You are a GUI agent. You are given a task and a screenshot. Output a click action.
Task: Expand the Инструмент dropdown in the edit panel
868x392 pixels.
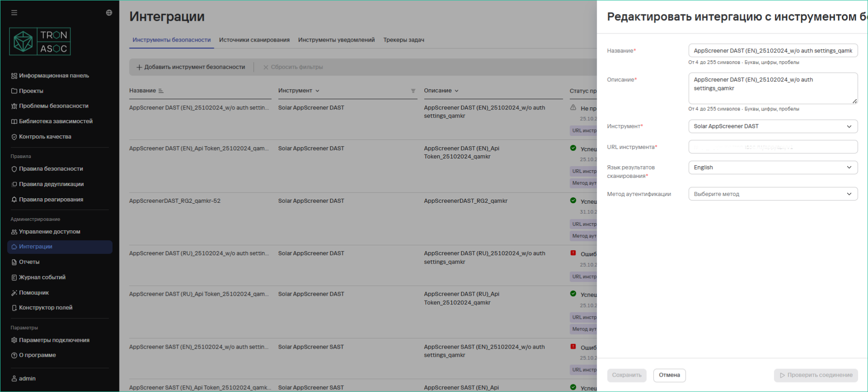coord(773,126)
